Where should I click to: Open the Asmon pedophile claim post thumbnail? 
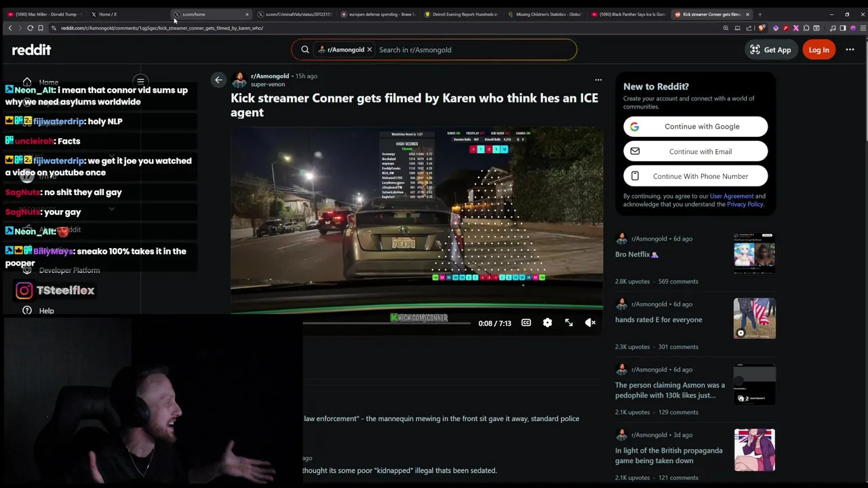pyautogui.click(x=754, y=384)
